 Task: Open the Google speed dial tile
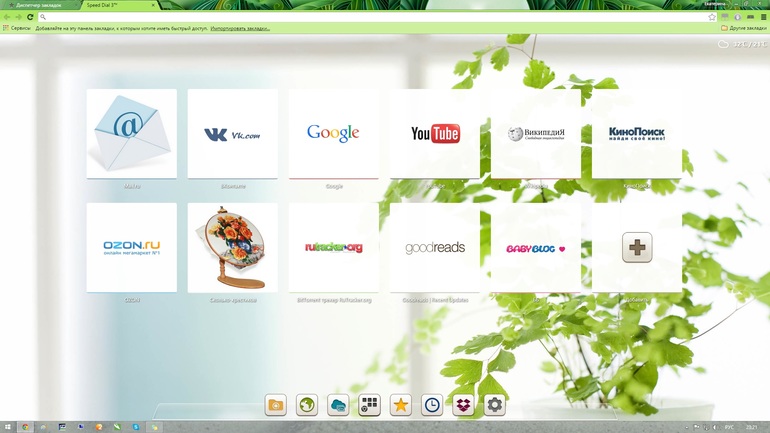point(334,133)
